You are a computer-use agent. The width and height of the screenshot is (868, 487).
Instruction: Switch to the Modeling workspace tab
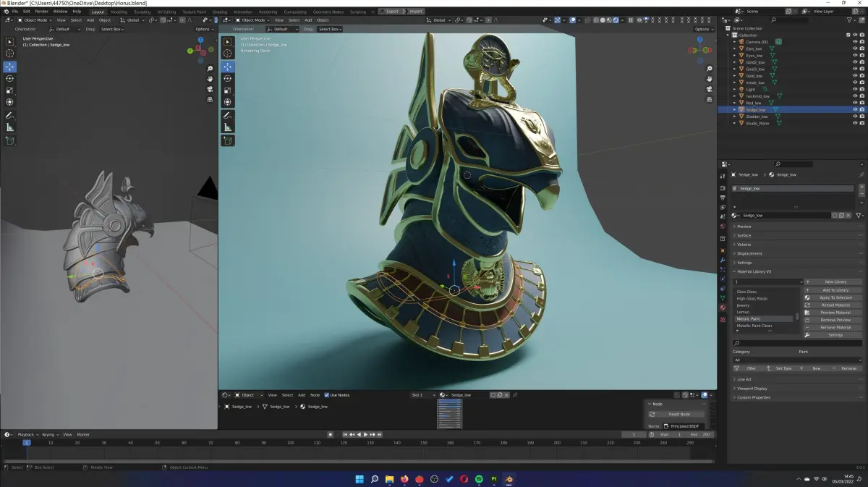(119, 12)
